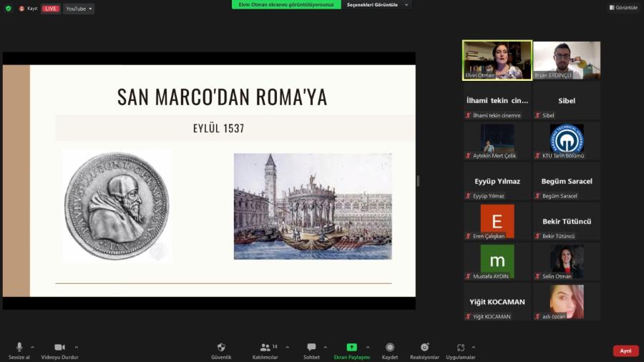Image resolution: width=644 pixels, height=362 pixels.
Task: Open the Uygulamalar apps icon
Action: click(460, 348)
